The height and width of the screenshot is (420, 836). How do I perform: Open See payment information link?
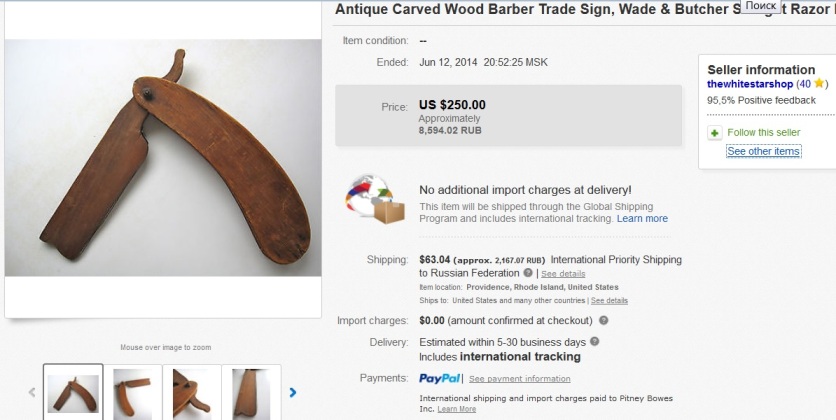click(x=520, y=379)
